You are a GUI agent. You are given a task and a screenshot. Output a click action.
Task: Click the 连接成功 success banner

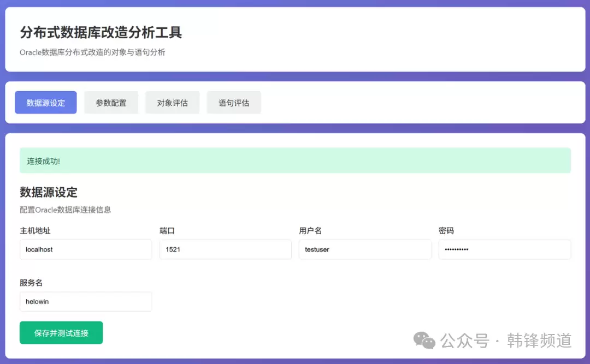[x=295, y=161]
